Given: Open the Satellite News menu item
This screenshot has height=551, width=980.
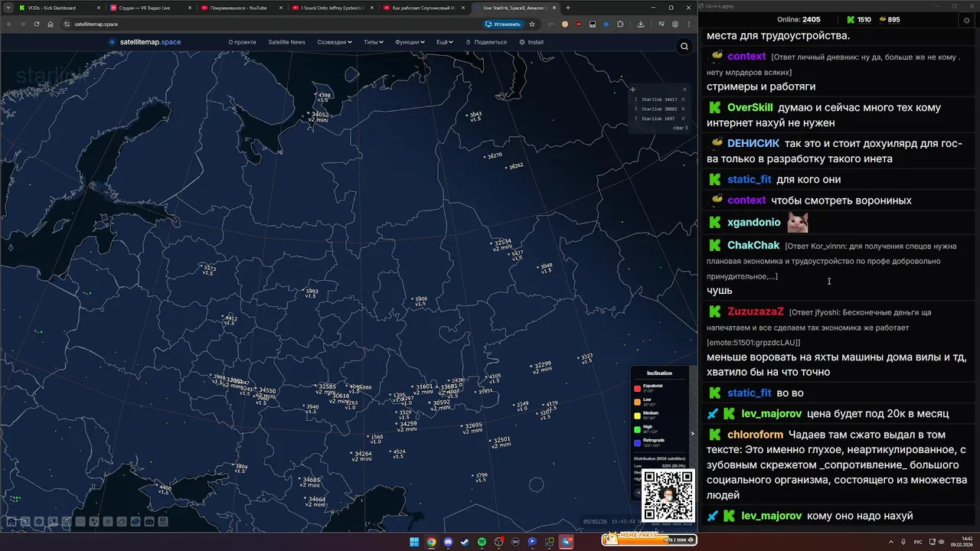Looking at the screenshot, I should [286, 42].
